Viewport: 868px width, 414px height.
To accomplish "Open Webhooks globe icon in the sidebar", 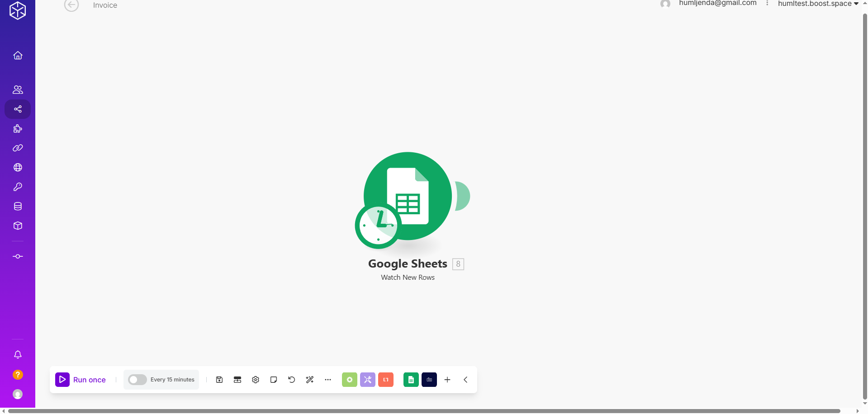I will (18, 167).
